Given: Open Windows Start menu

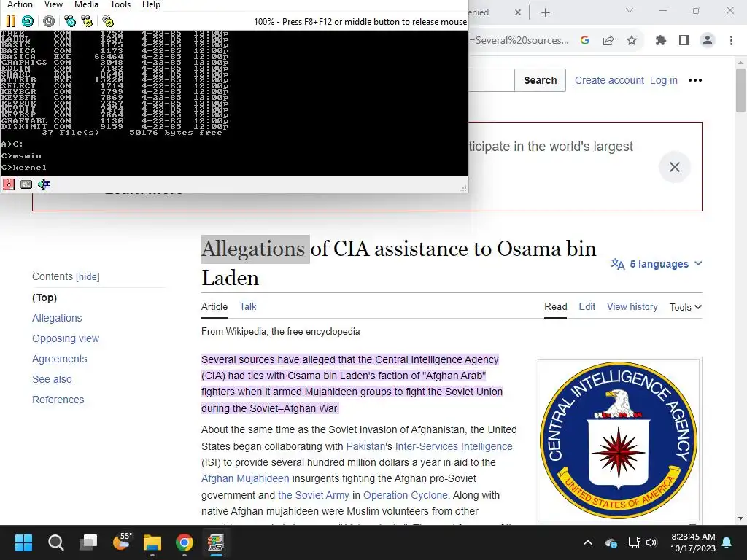Looking at the screenshot, I should coord(23,542).
